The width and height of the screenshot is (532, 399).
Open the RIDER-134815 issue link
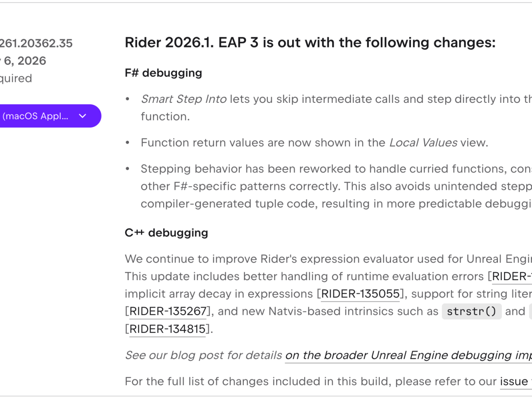[x=167, y=329]
